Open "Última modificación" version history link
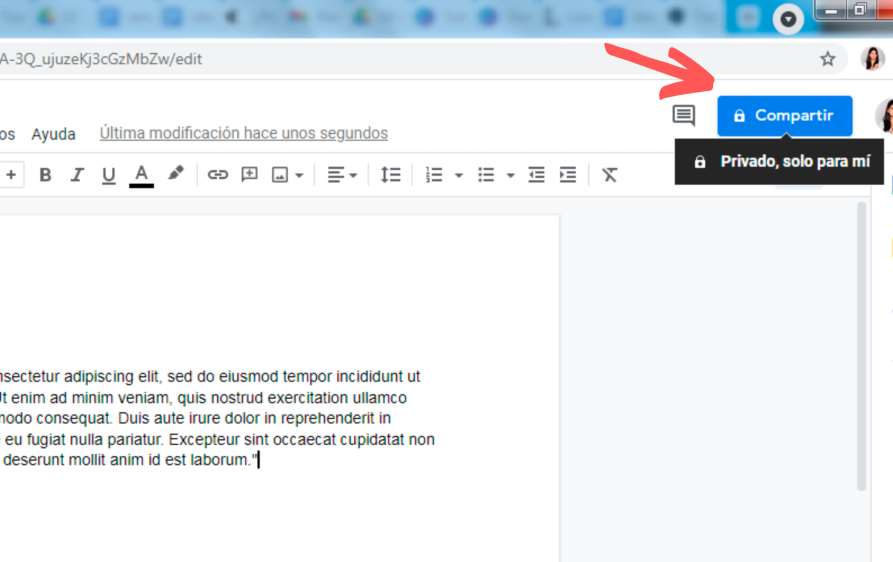 tap(243, 133)
